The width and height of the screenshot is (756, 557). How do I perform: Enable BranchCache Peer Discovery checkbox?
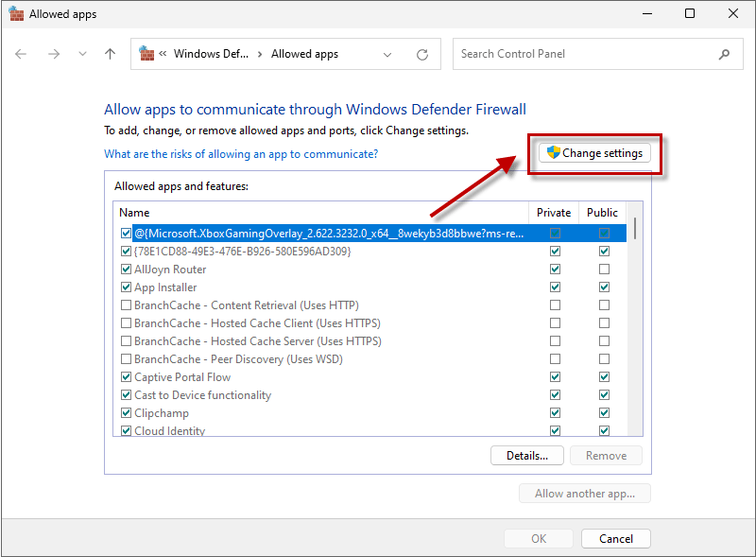point(126,359)
